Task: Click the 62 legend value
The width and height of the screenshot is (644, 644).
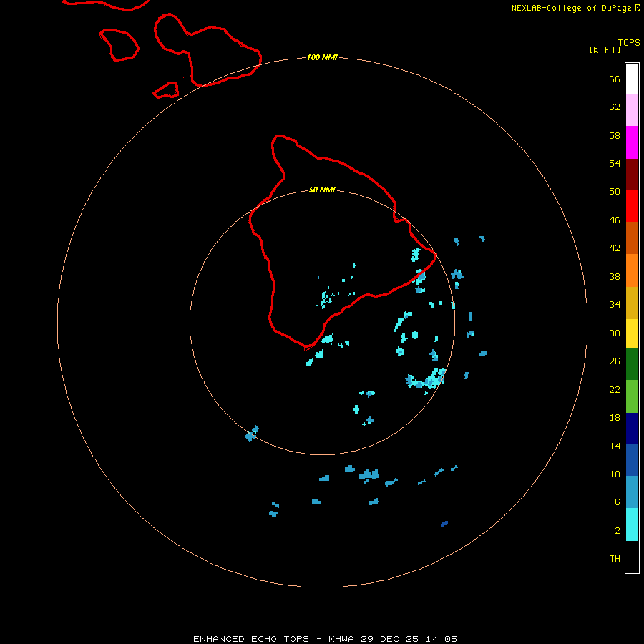Action: [615, 107]
